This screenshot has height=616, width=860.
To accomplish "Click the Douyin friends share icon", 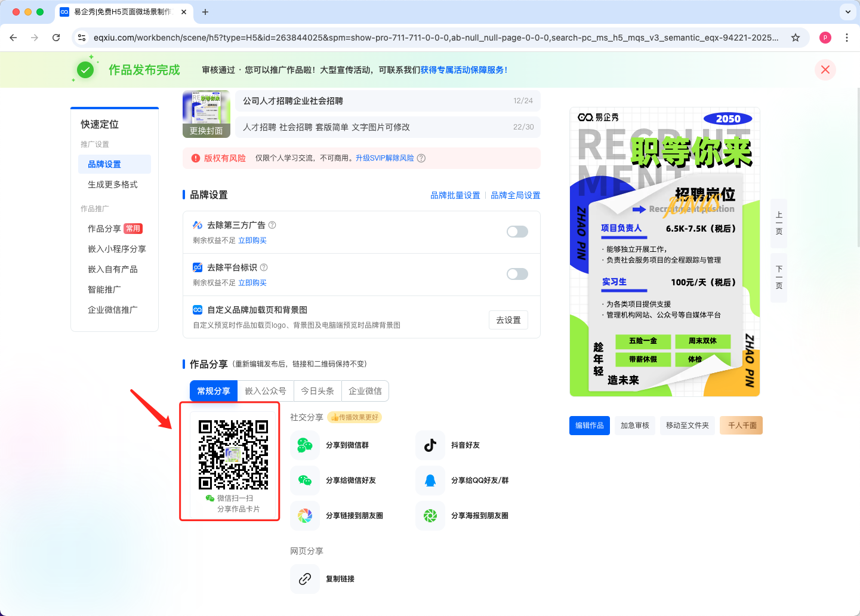I will point(430,445).
